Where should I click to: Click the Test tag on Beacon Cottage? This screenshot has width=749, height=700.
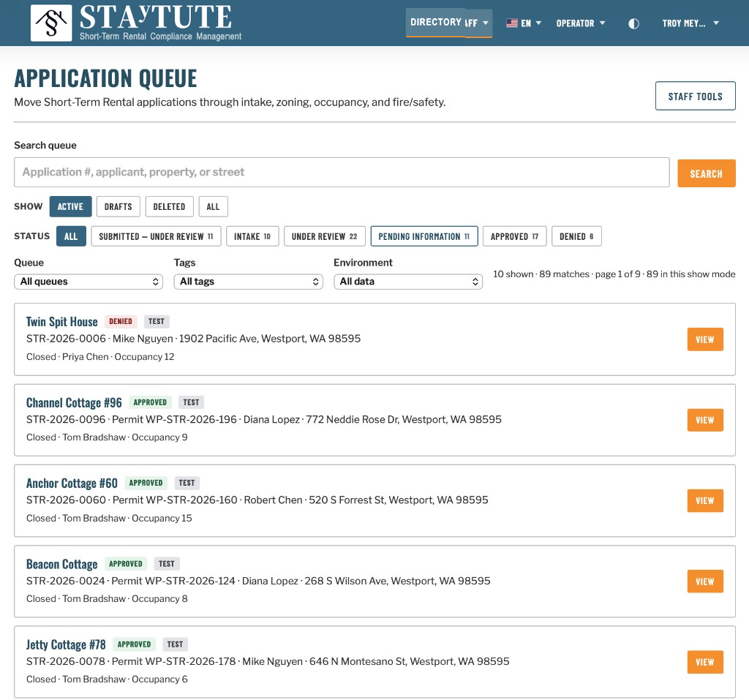point(167,564)
